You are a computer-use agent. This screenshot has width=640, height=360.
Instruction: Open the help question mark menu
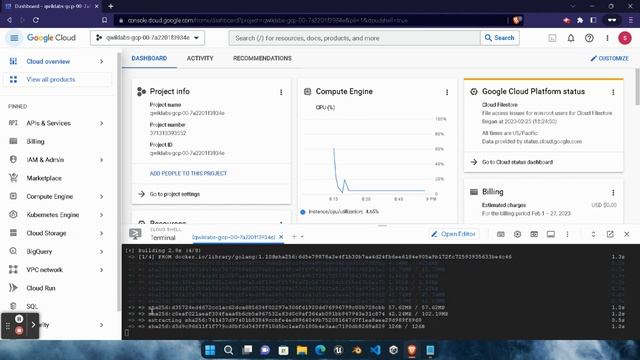point(589,38)
